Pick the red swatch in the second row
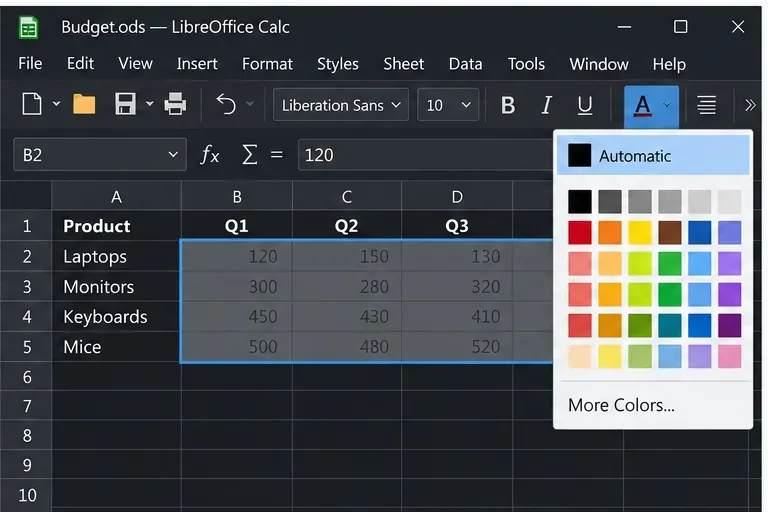The height and width of the screenshot is (512, 768). pyautogui.click(x=580, y=232)
